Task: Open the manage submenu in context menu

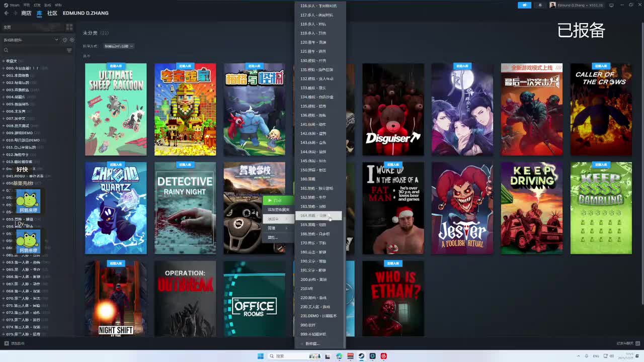Action: [x=278, y=228]
